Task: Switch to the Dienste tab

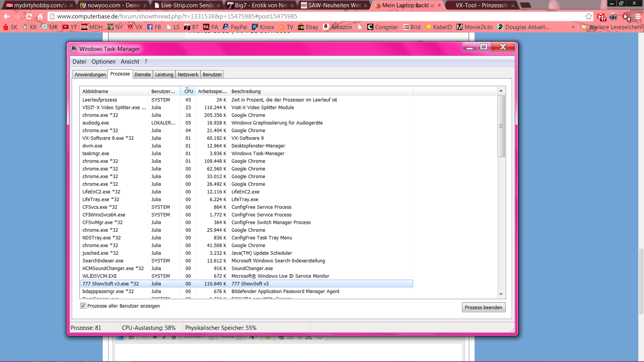Action: click(x=143, y=75)
